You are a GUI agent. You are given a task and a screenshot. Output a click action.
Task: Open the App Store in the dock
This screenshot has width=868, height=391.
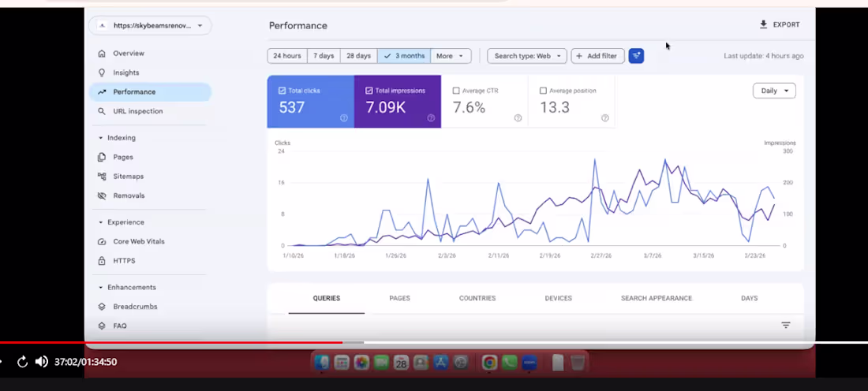click(441, 363)
